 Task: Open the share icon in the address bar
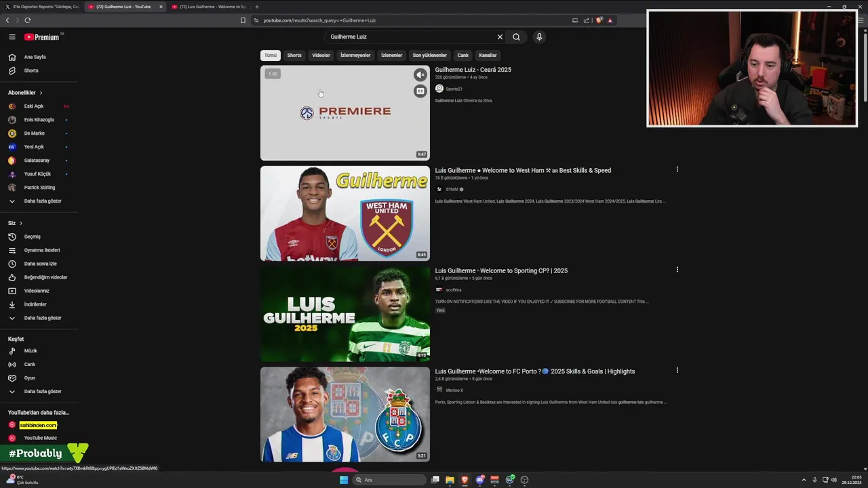(587, 20)
